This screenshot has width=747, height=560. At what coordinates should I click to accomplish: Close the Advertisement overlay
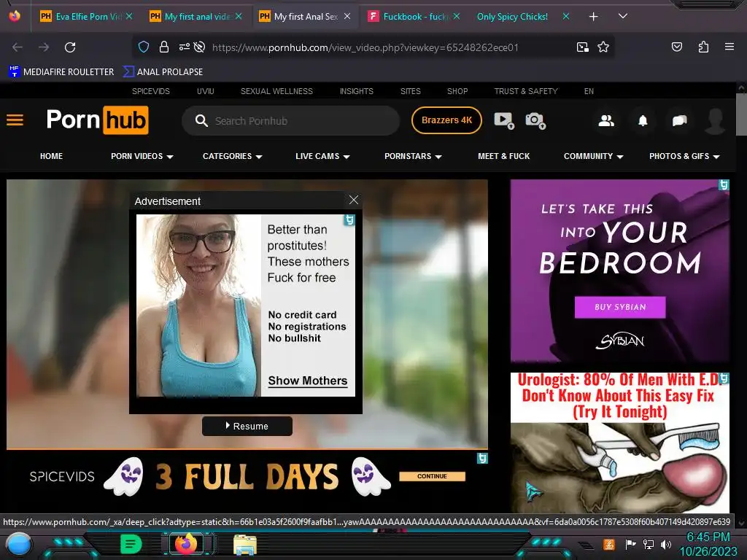[354, 200]
